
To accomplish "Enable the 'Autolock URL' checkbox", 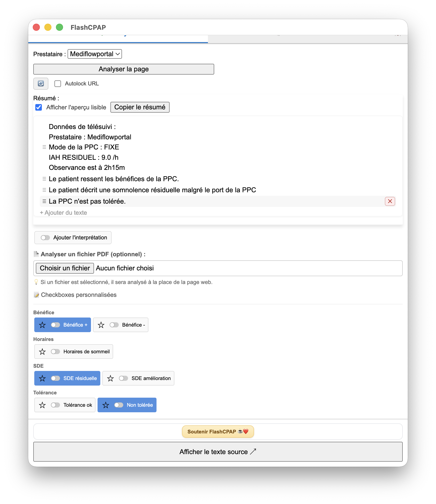I will pyautogui.click(x=58, y=83).
